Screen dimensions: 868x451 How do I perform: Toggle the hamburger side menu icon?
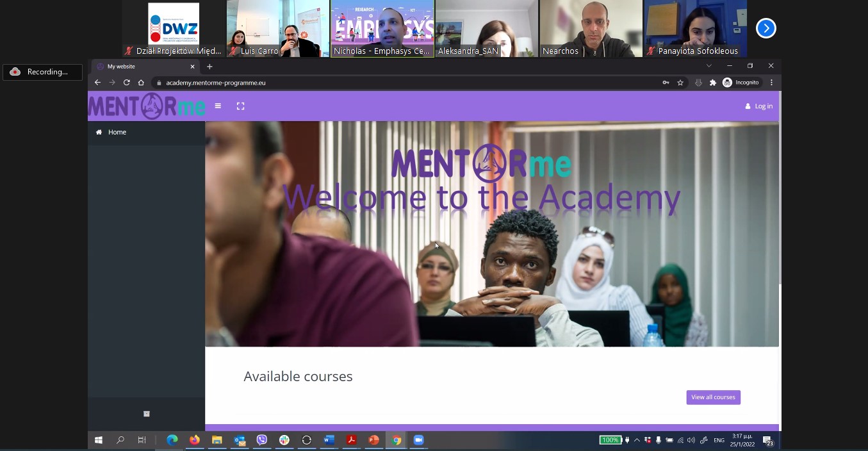(x=218, y=106)
